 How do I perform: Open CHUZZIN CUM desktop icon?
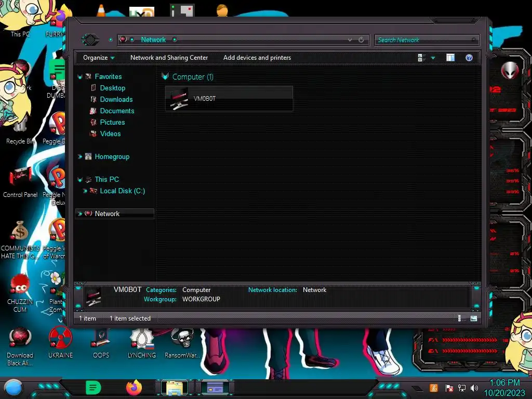click(20, 293)
